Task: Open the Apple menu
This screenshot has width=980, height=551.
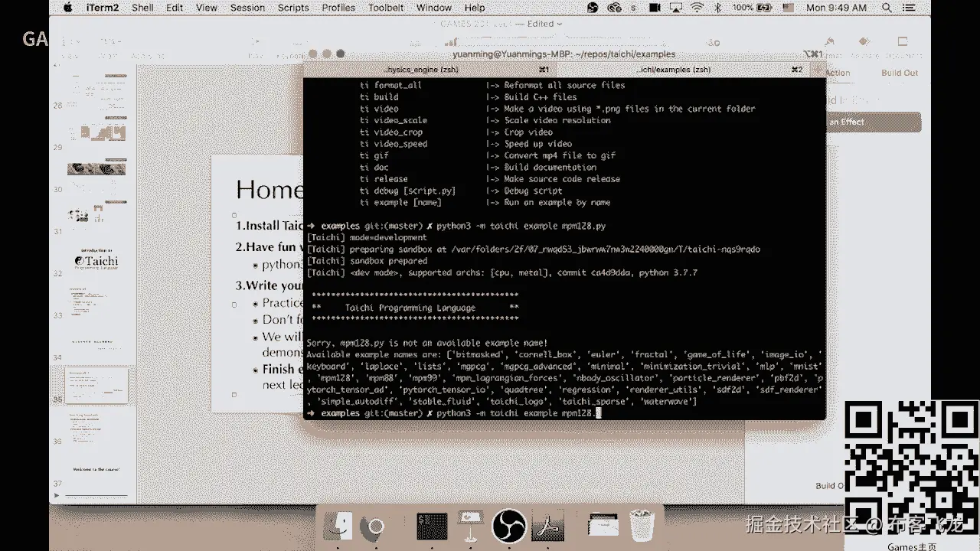Action: pos(67,8)
